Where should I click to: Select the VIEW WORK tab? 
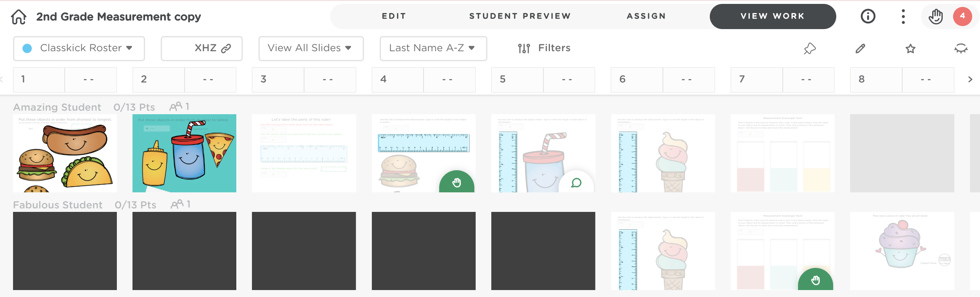(x=773, y=16)
